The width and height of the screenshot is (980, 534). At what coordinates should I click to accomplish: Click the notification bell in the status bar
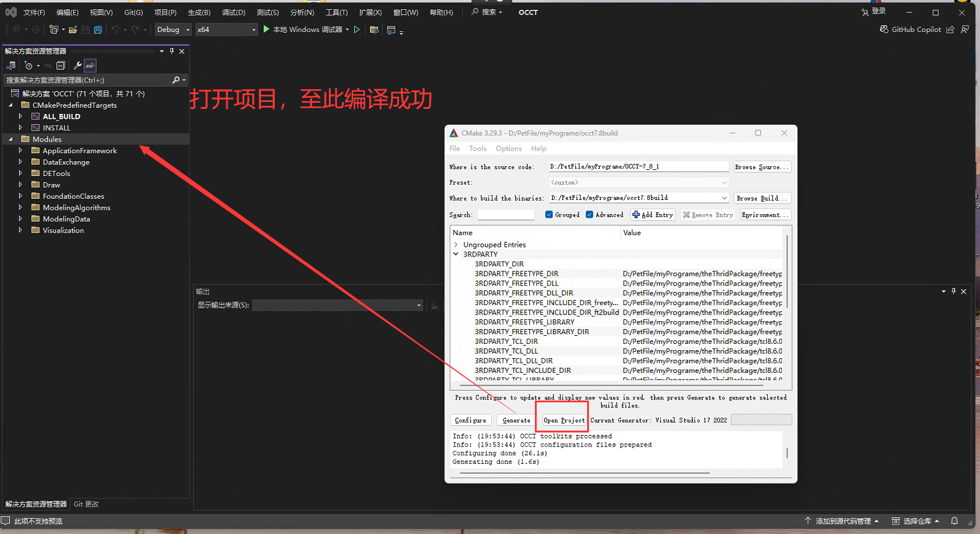coord(954,521)
